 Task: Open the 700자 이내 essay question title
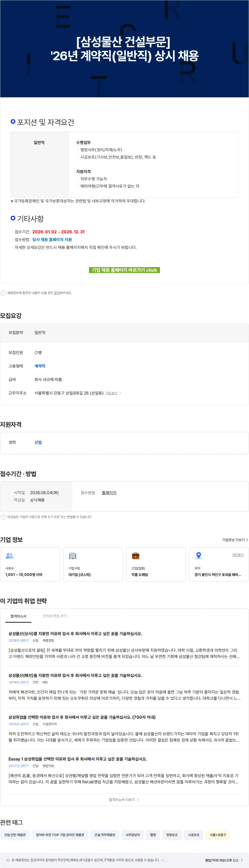pos(82,717)
